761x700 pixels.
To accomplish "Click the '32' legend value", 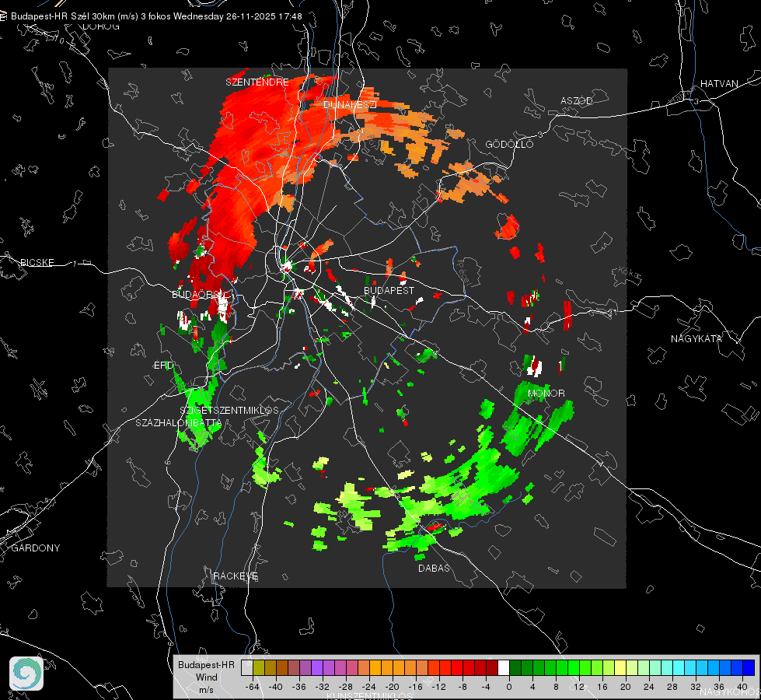I will [696, 687].
